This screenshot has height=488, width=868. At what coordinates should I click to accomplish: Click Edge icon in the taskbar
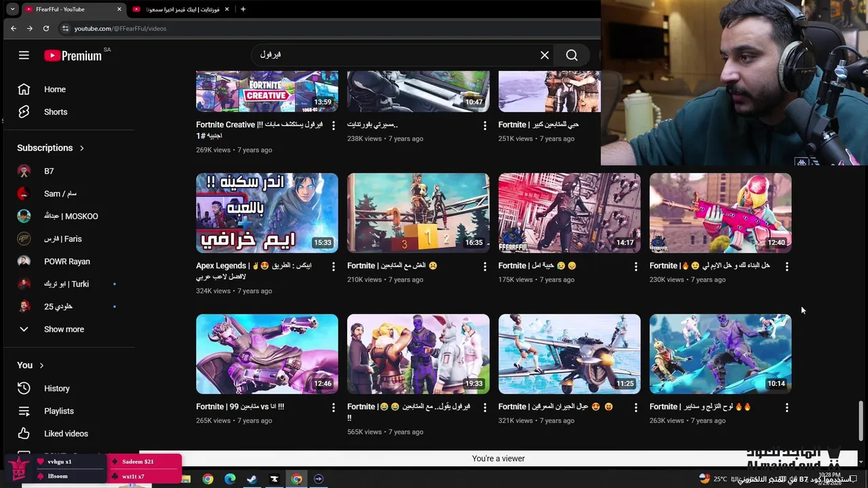point(230,479)
